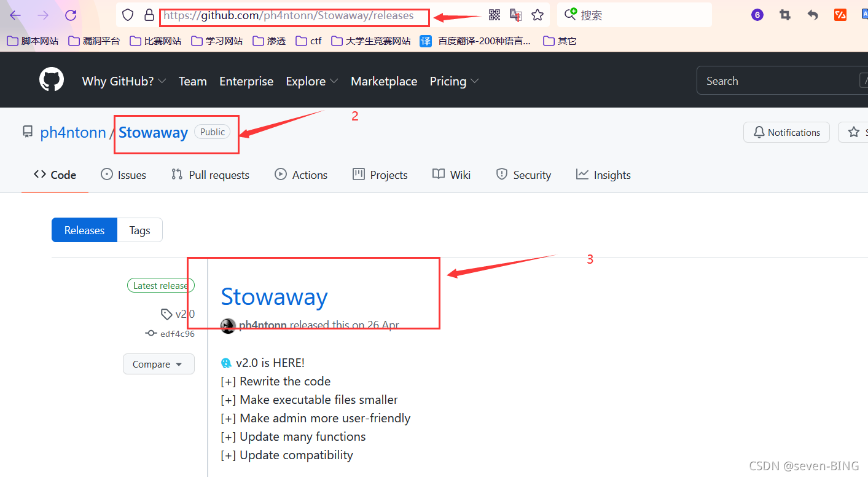Click the browser forward arrow
Screen dimensions: 868x477
(x=43, y=15)
